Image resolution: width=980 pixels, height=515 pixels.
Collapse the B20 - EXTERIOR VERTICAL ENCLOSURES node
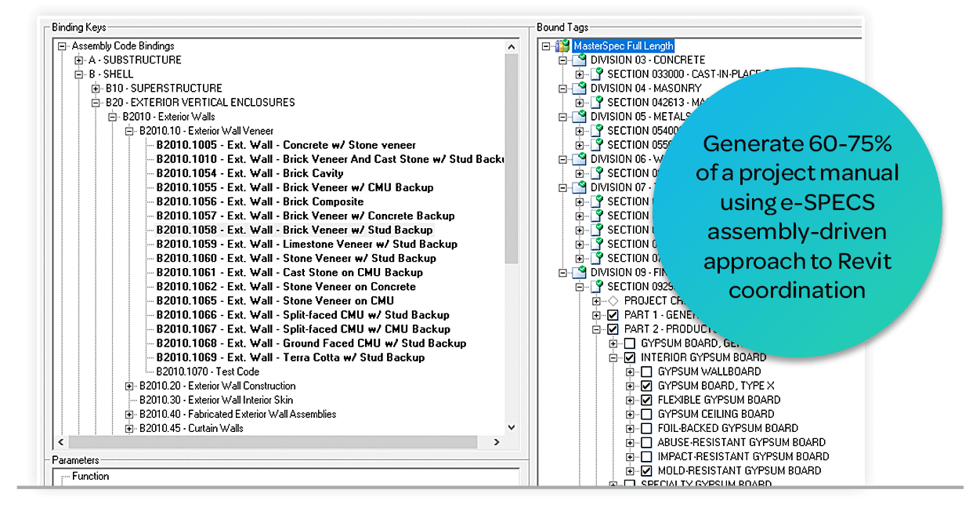(x=96, y=103)
